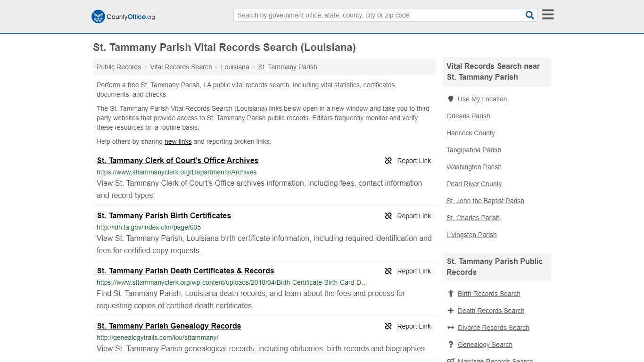
Task: Click Report Link text for Clerk Archives
Action: click(x=414, y=161)
